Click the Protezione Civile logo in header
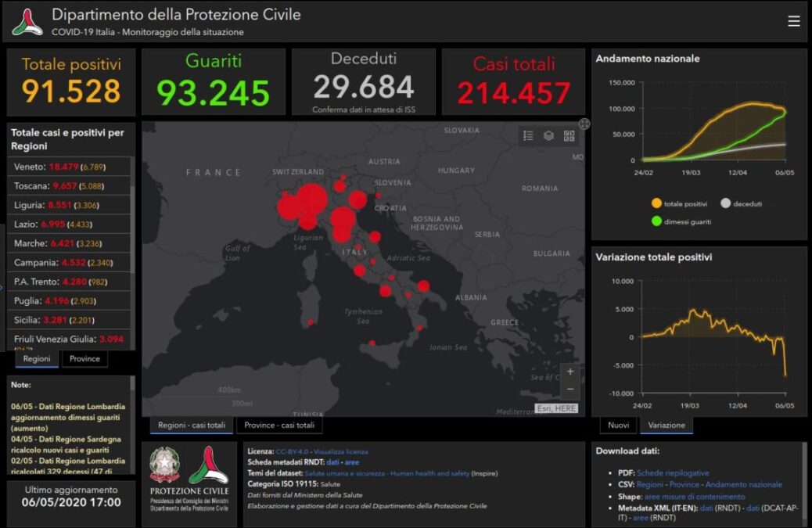The image size is (812, 528). (27, 22)
